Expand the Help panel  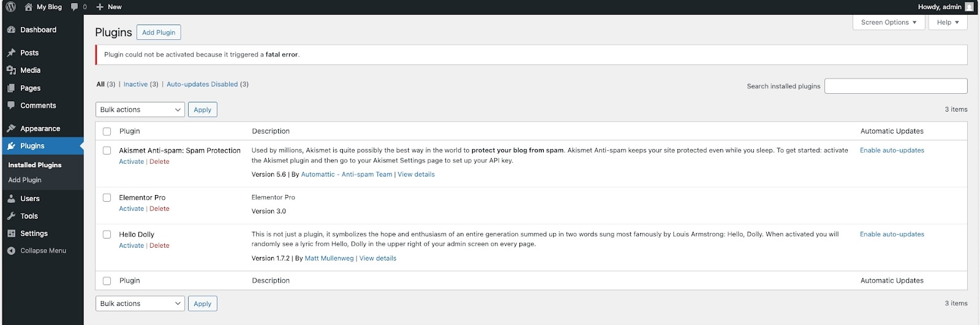(x=948, y=22)
